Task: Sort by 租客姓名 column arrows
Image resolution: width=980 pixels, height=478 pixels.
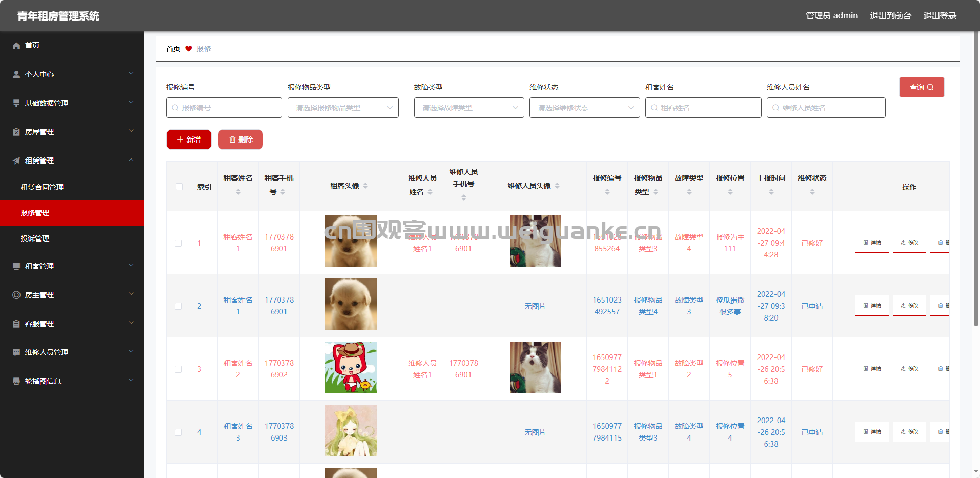Action: 238,192
